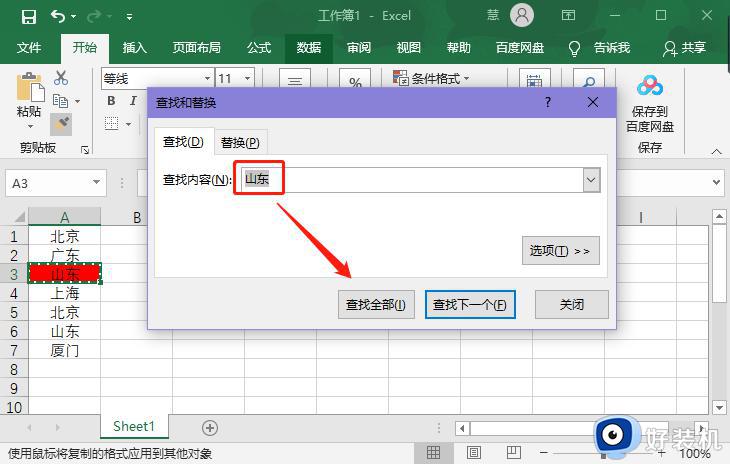The height and width of the screenshot is (464, 730).
Task: Click the 关闭 button
Action: tap(571, 305)
